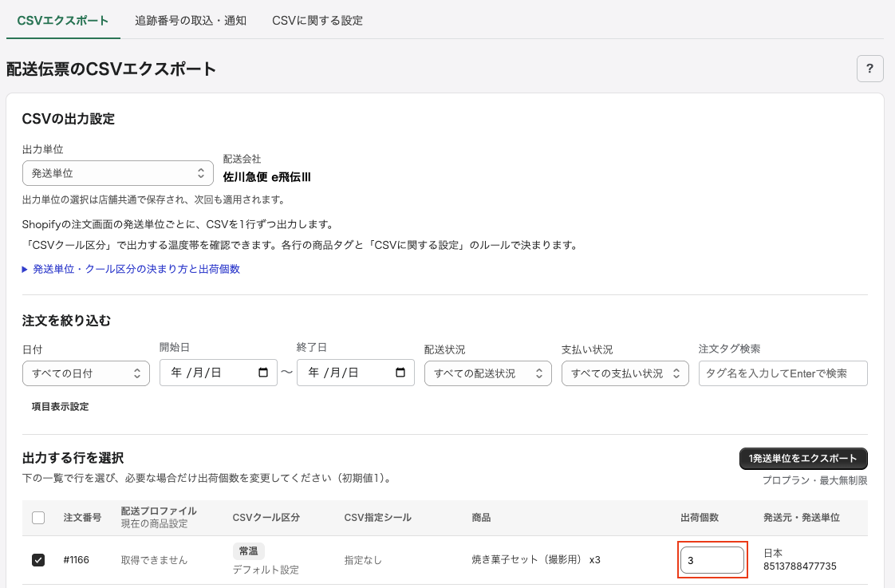Click the デフォルト設定 text under 常温
Image resolution: width=895 pixels, height=588 pixels.
coord(266,570)
